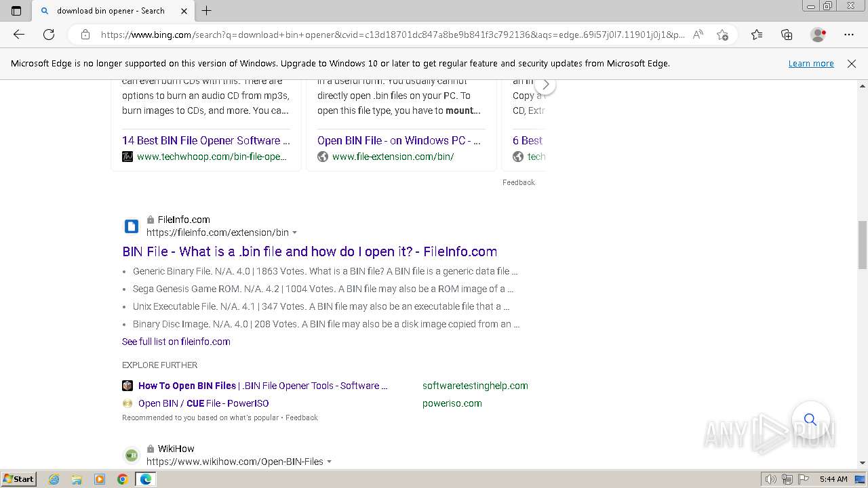
Task: Open the 6 Best carousel result
Action: coord(528,140)
